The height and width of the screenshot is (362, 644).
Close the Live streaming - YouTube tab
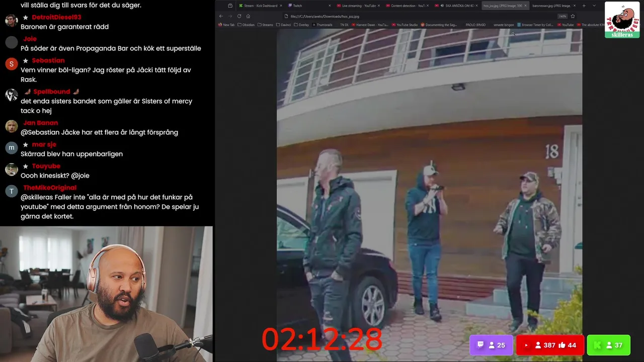(379, 6)
